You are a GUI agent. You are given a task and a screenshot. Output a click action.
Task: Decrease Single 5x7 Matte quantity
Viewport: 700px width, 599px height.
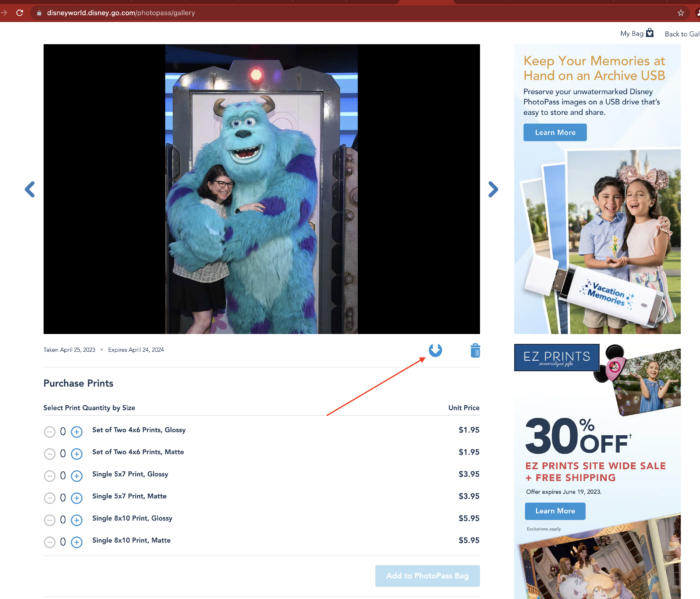pos(50,498)
